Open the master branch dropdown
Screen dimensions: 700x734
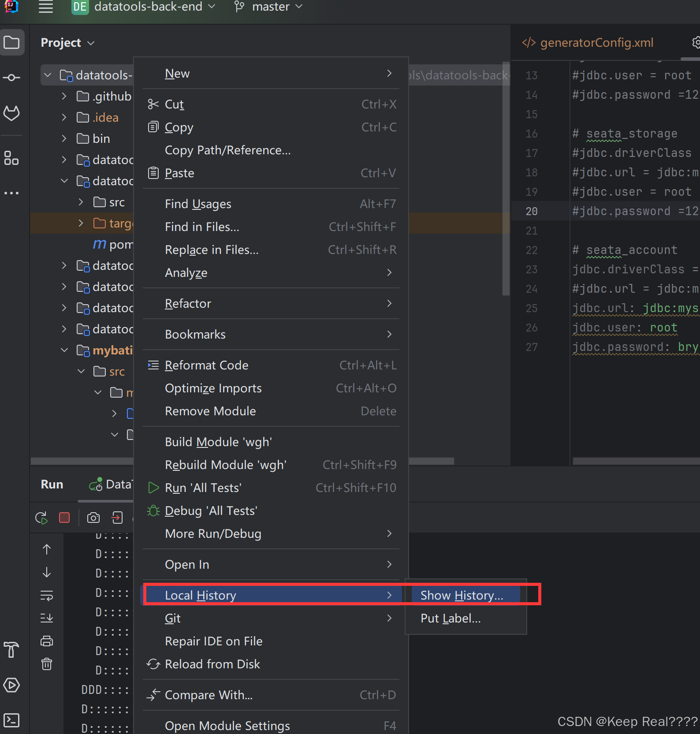268,7
